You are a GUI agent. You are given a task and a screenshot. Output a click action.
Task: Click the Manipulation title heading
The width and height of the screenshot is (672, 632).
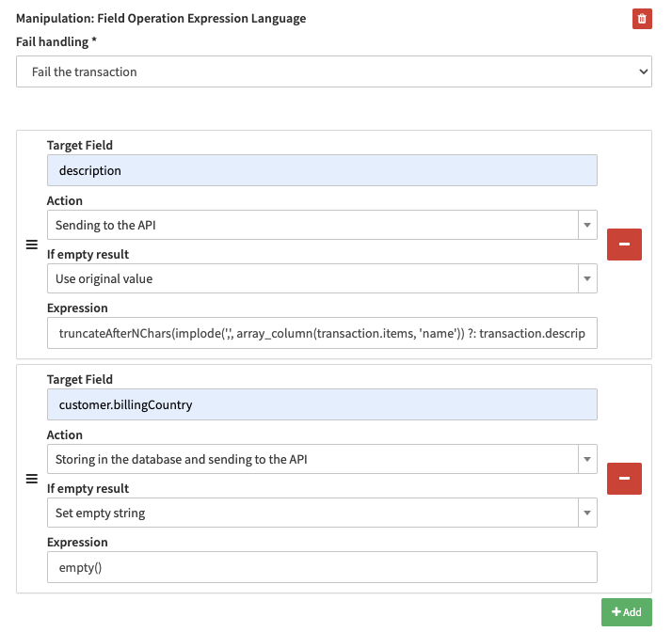point(161,19)
